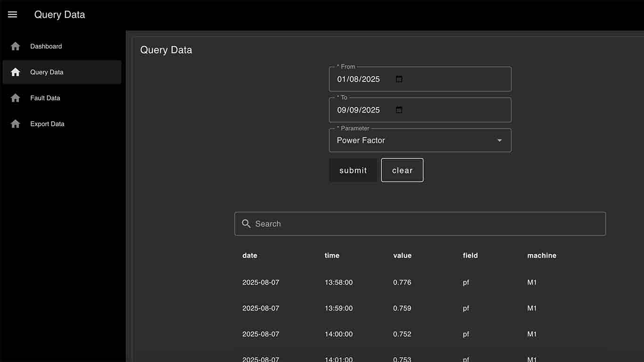Clear the query form
This screenshot has height=362, width=644.
click(x=402, y=170)
